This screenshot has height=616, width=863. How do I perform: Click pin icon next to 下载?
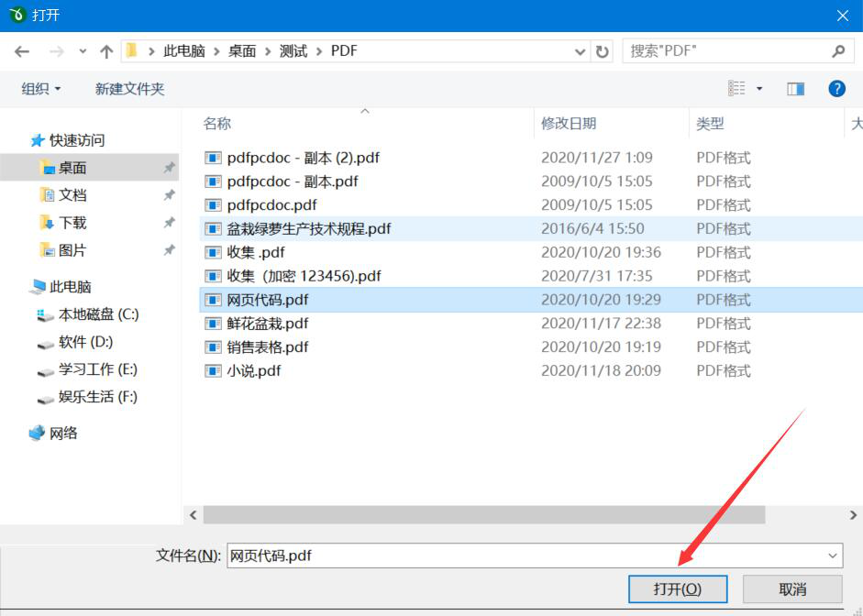(x=170, y=222)
